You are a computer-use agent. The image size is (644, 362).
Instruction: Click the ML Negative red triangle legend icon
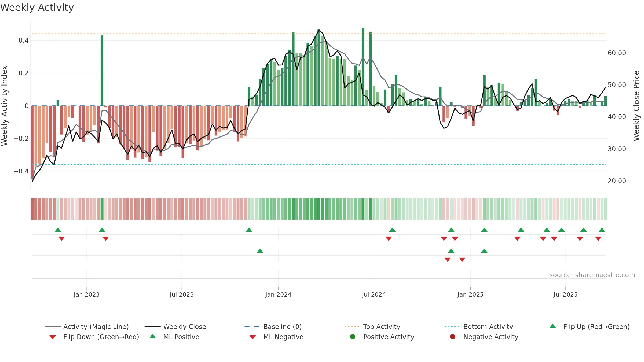tap(253, 337)
